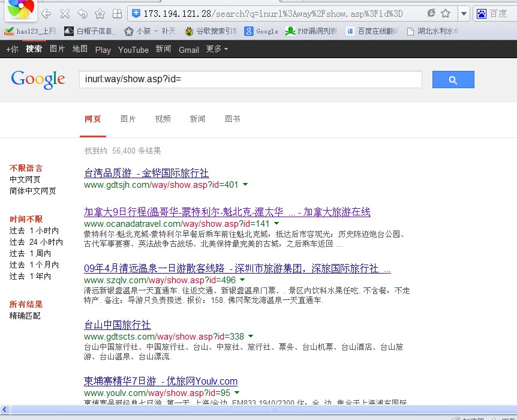Open hao123 bookmark

point(30,31)
